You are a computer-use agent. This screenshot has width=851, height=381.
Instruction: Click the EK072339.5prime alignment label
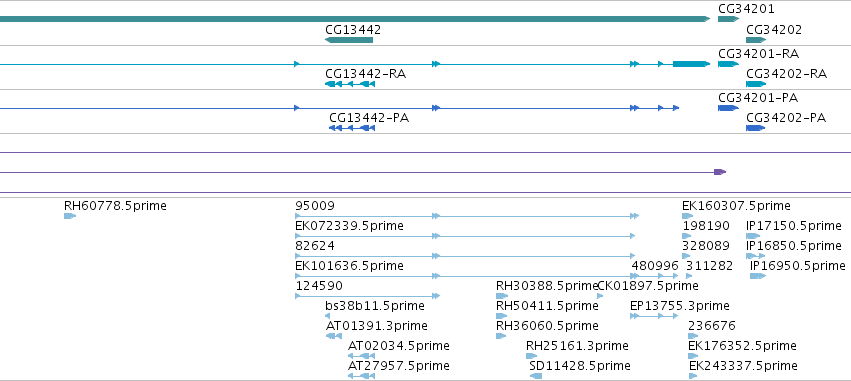tap(350, 225)
